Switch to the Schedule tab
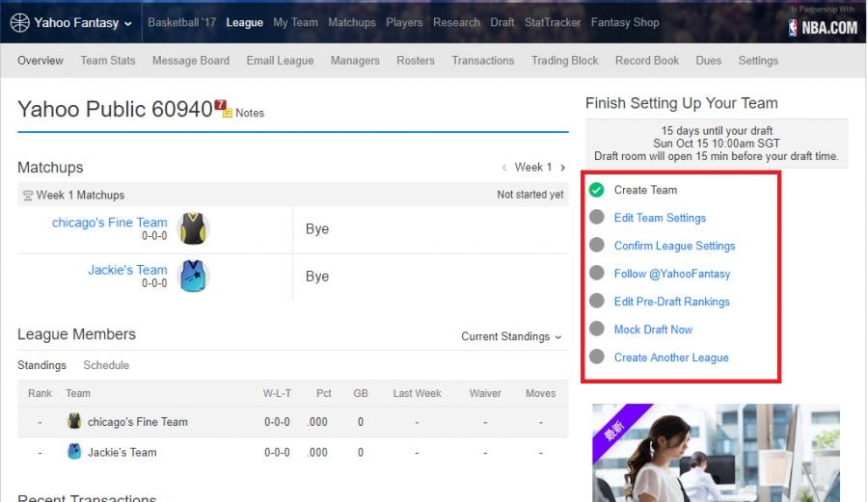Screen dimensions: 868x502 coord(106,365)
